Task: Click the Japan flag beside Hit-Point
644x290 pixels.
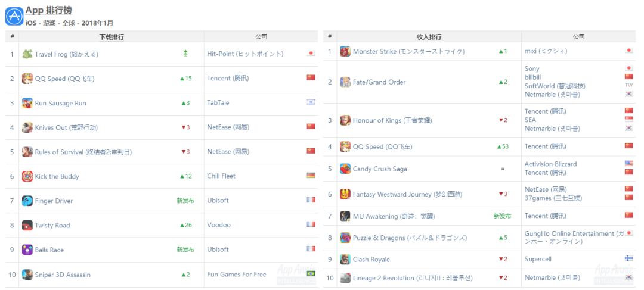Action: [x=311, y=54]
